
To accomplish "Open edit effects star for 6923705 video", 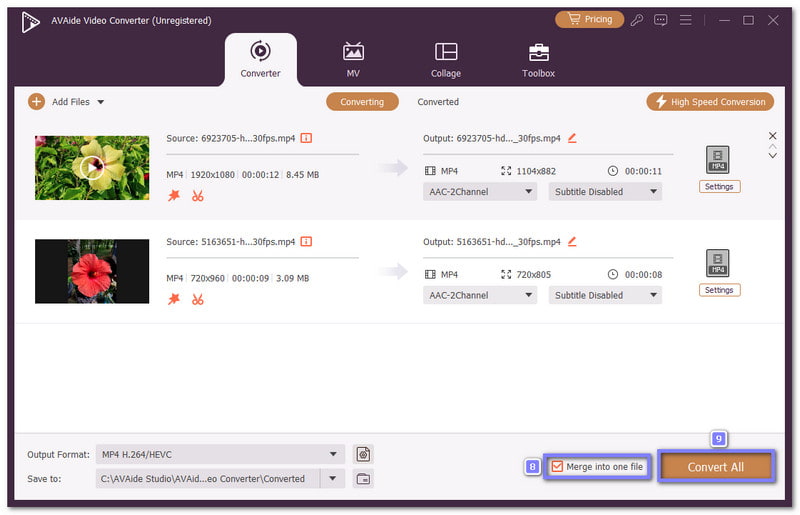I will 174,195.
